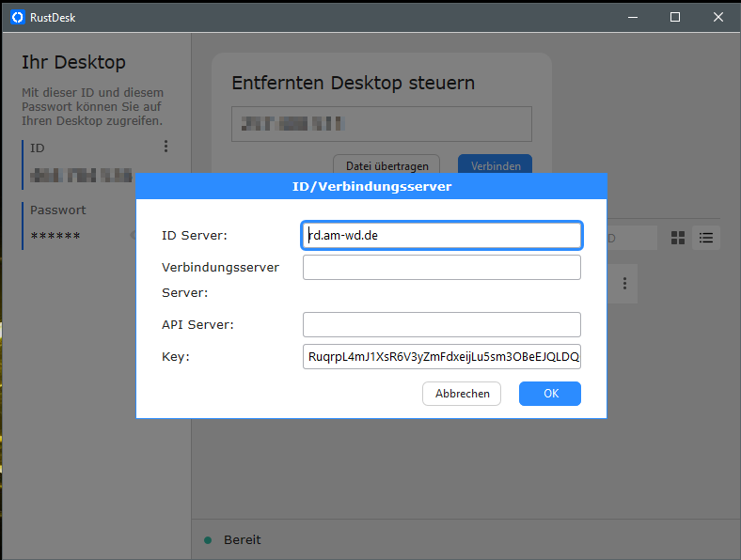
Task: Click the Key label
Action: tap(175, 356)
